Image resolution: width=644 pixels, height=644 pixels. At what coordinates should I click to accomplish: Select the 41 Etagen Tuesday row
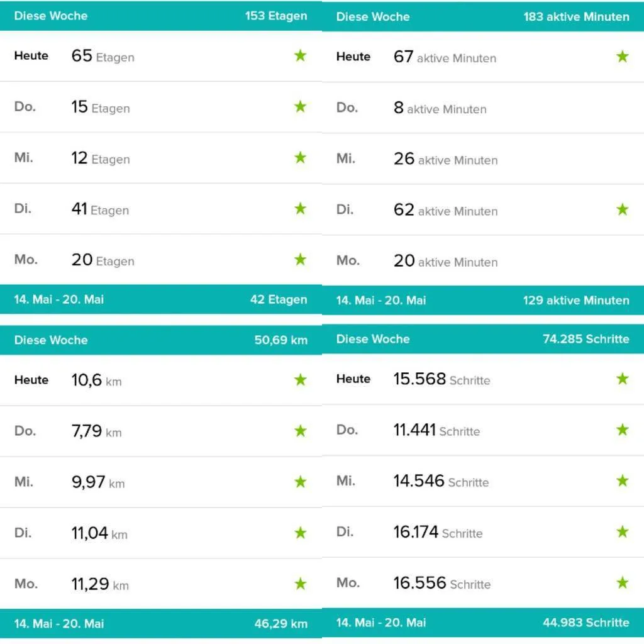pyautogui.click(x=161, y=209)
